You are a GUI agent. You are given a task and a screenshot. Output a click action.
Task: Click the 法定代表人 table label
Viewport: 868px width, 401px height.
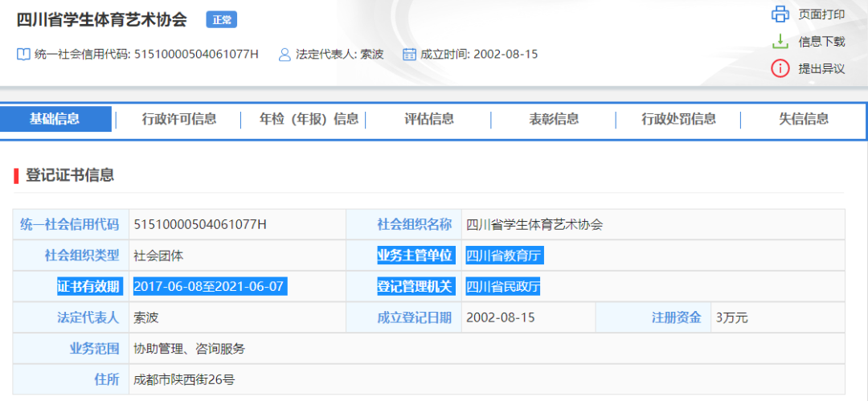(88, 317)
